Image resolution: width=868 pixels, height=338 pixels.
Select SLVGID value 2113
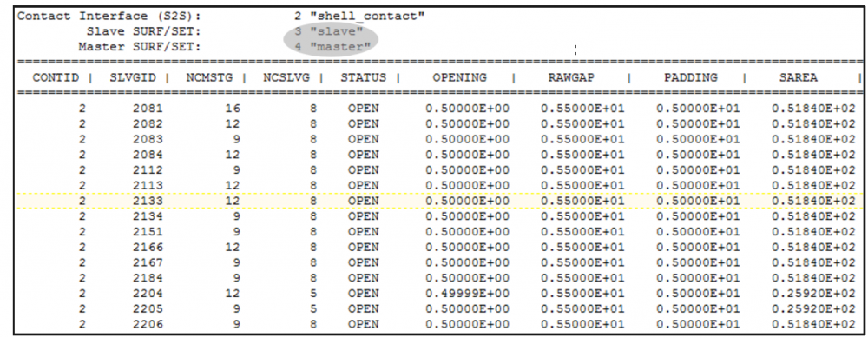click(x=148, y=185)
